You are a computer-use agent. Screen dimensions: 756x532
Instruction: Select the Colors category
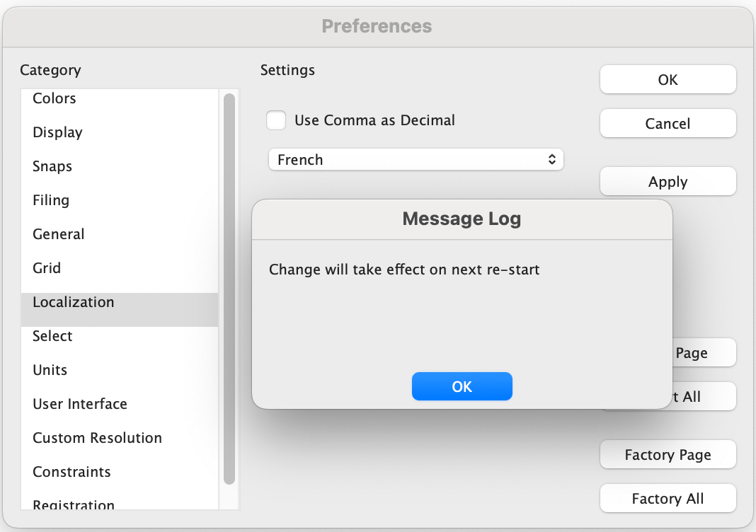click(x=55, y=98)
